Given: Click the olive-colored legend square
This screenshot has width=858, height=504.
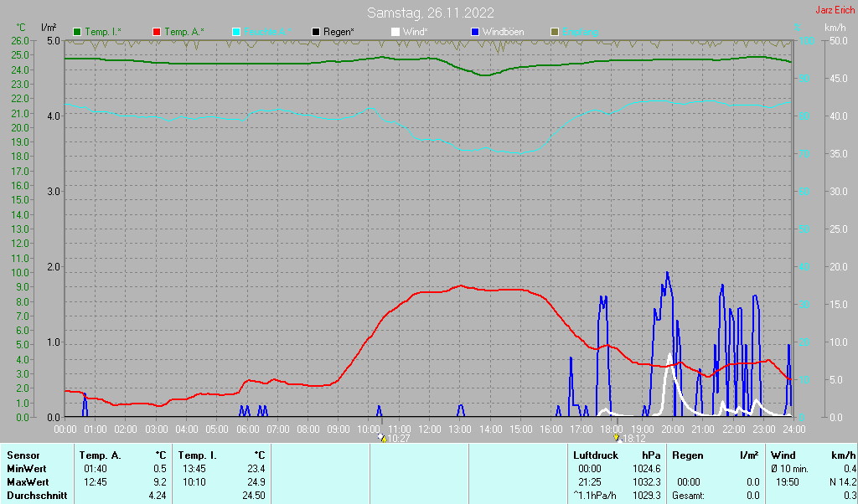Looking at the screenshot, I should point(554,32).
